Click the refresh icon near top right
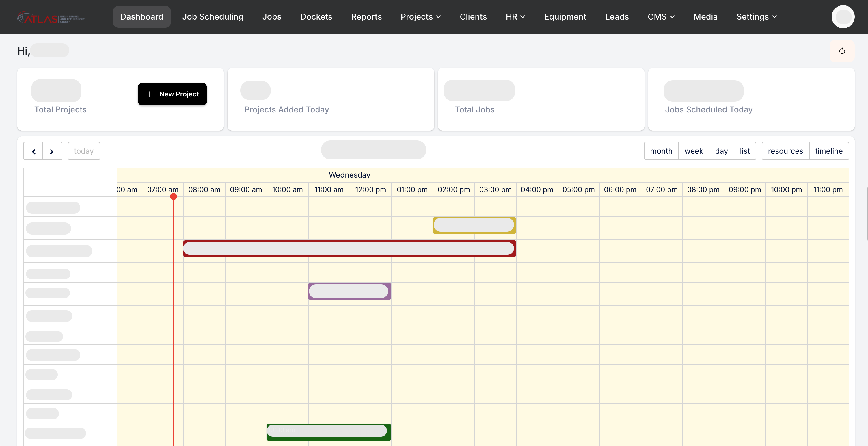868x446 pixels. pyautogui.click(x=842, y=51)
